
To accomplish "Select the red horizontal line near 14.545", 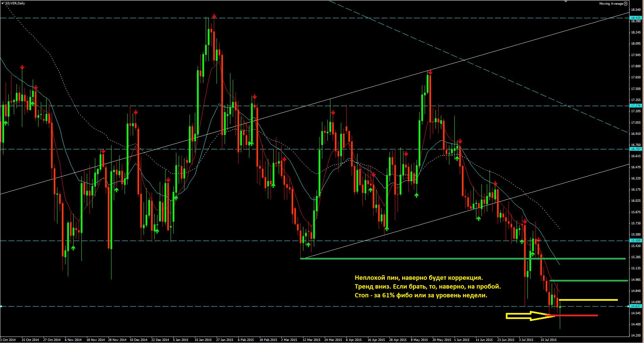I will (572, 316).
